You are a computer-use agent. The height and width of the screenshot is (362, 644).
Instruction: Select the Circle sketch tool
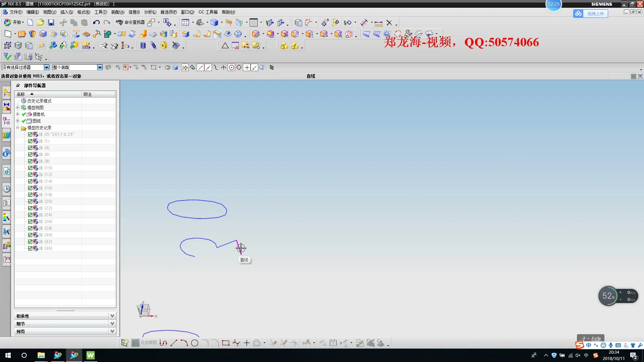pos(195,343)
